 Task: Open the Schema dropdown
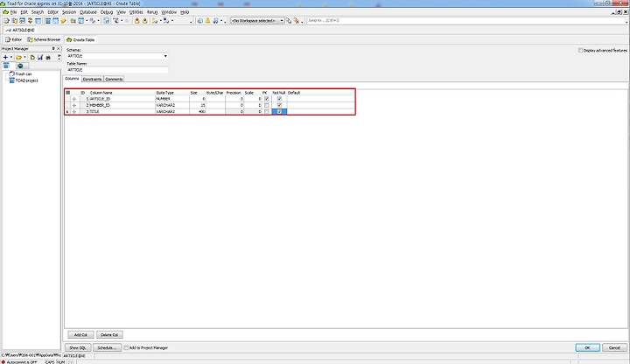pyautogui.click(x=165, y=56)
